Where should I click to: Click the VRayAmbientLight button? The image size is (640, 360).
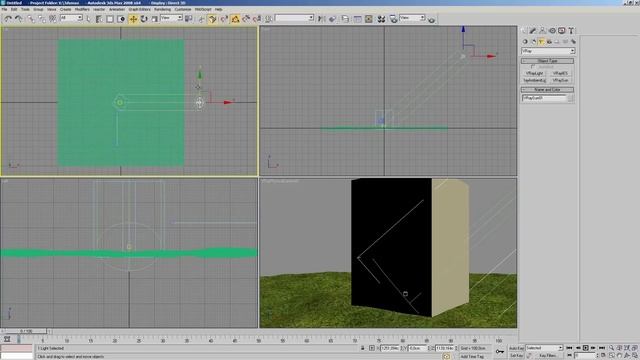(x=534, y=80)
